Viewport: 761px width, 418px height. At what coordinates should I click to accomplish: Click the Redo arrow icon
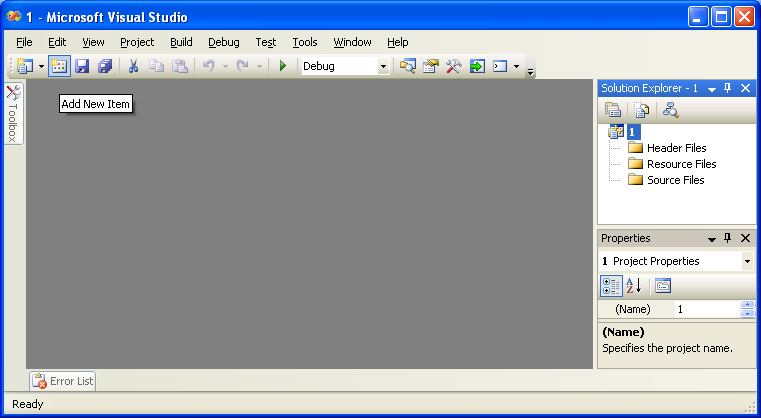242,66
